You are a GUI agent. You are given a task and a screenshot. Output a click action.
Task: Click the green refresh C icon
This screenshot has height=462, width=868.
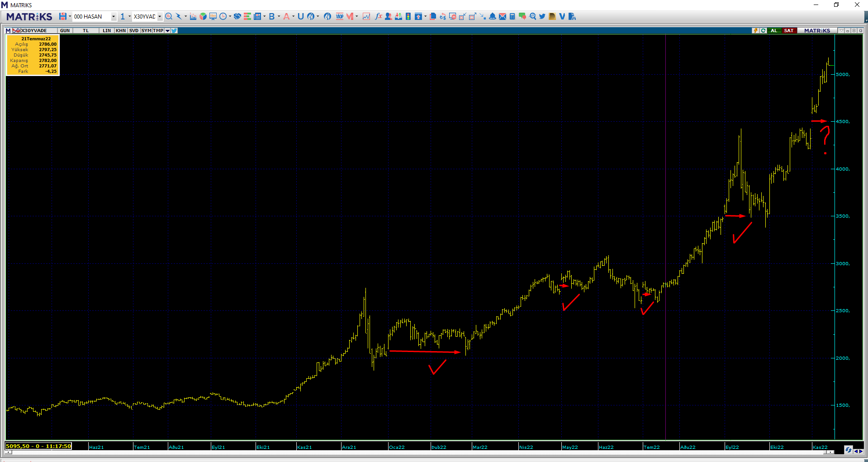point(763,31)
